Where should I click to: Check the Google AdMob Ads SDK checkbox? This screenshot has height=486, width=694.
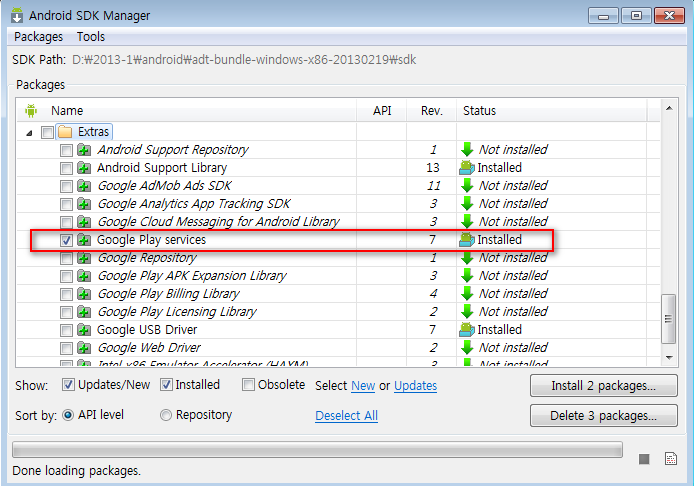click(66, 186)
